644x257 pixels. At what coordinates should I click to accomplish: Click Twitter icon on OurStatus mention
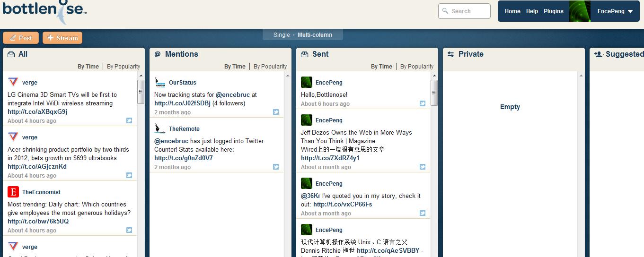(276, 112)
